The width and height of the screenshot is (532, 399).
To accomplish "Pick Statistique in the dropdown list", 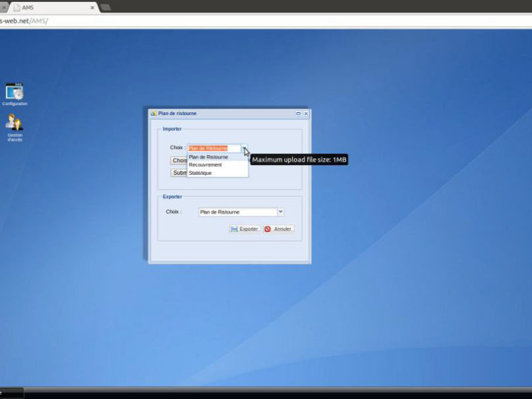I will [x=200, y=173].
